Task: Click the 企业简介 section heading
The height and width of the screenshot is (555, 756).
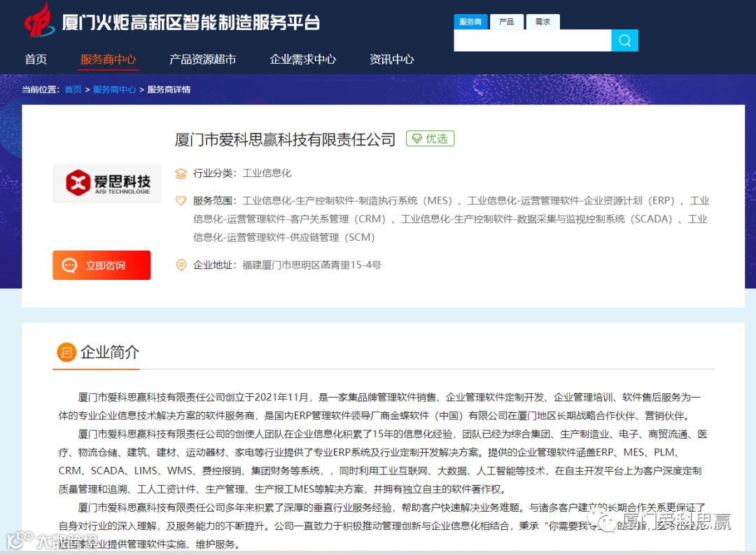Action: coord(110,352)
